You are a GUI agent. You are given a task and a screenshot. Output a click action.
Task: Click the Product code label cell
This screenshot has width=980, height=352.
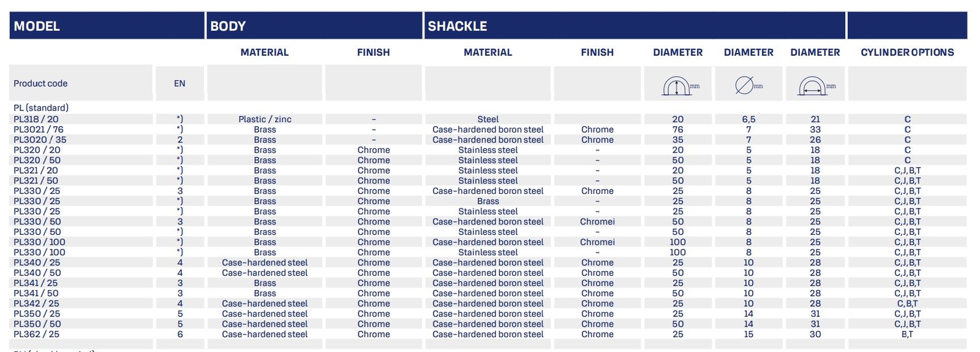(x=81, y=83)
